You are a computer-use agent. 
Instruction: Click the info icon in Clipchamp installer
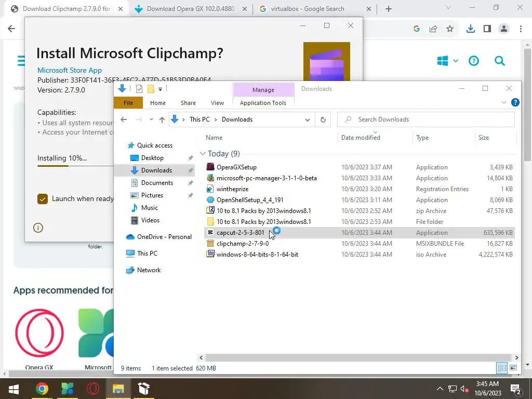38,228
